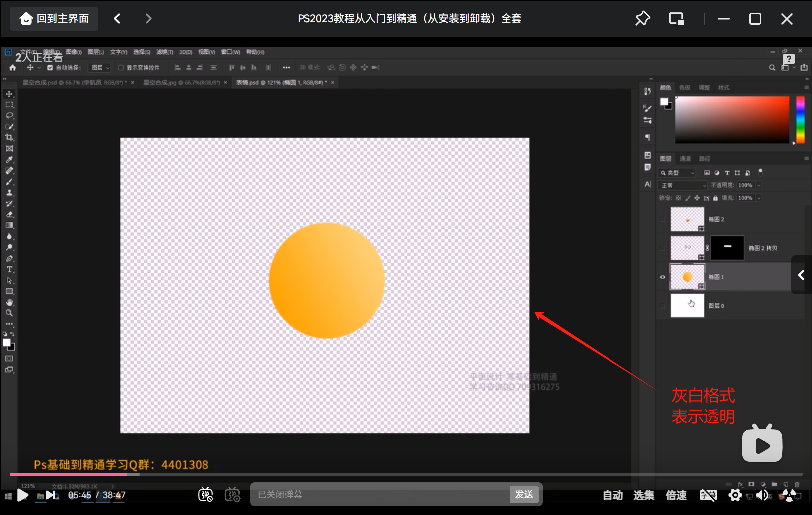Select the Rectangular Marquee tool
Screen dimensions: 812x515
[9, 105]
